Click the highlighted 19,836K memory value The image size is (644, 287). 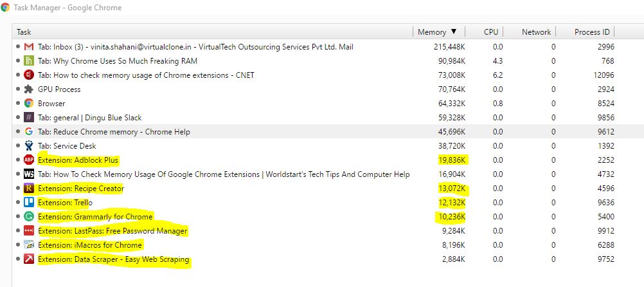pyautogui.click(x=452, y=160)
